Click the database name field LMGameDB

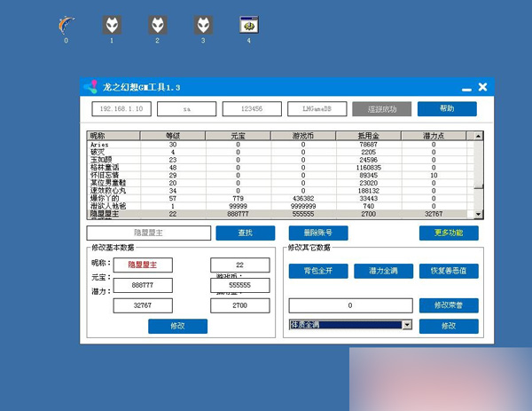pyautogui.click(x=317, y=108)
